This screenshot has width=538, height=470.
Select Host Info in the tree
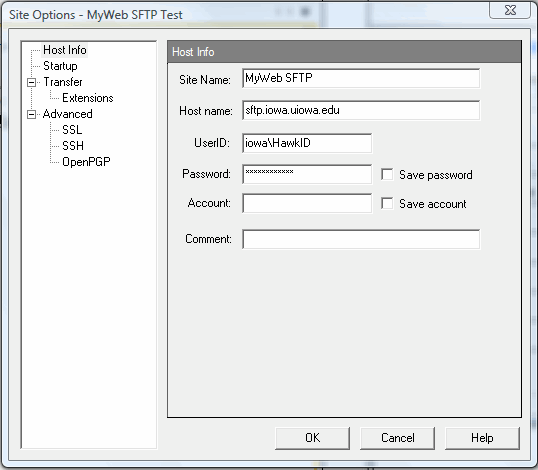65,50
